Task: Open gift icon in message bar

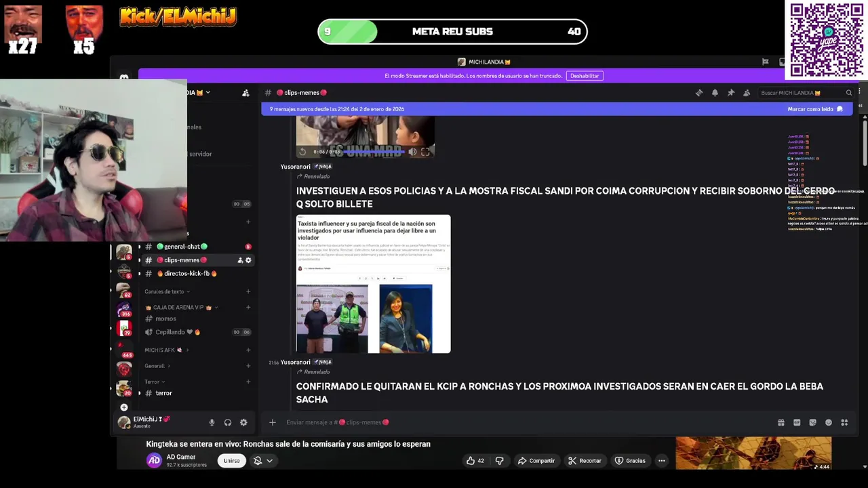Action: (781, 422)
